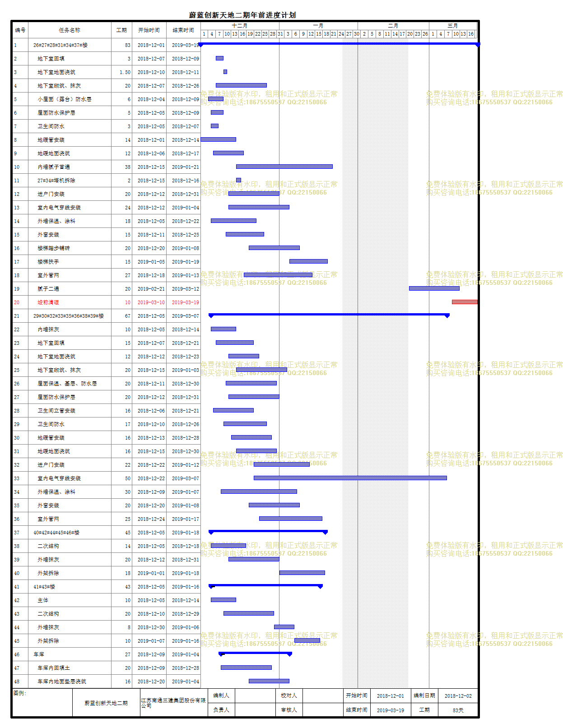Click the 审核人 footer label
The height and width of the screenshot is (728, 563).
click(289, 710)
